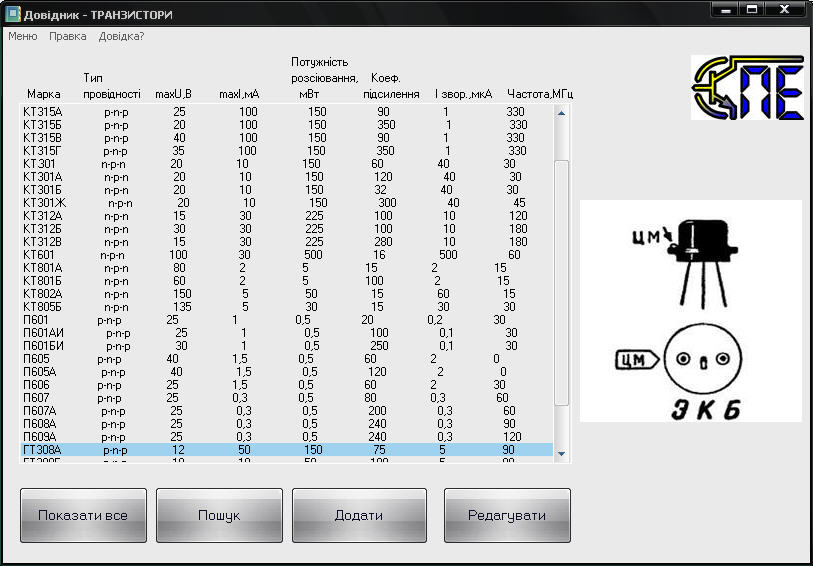Maximize the Довідник window
813x566 pixels.
tap(753, 9)
